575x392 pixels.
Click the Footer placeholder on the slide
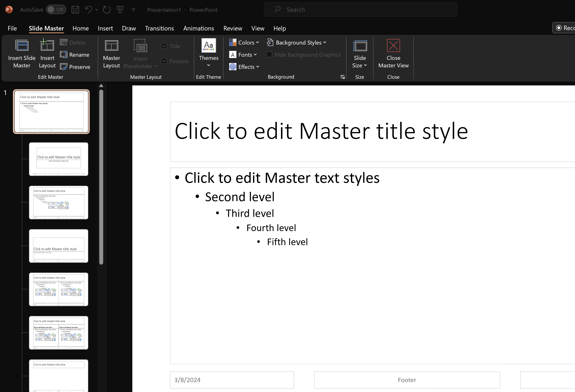(x=407, y=380)
